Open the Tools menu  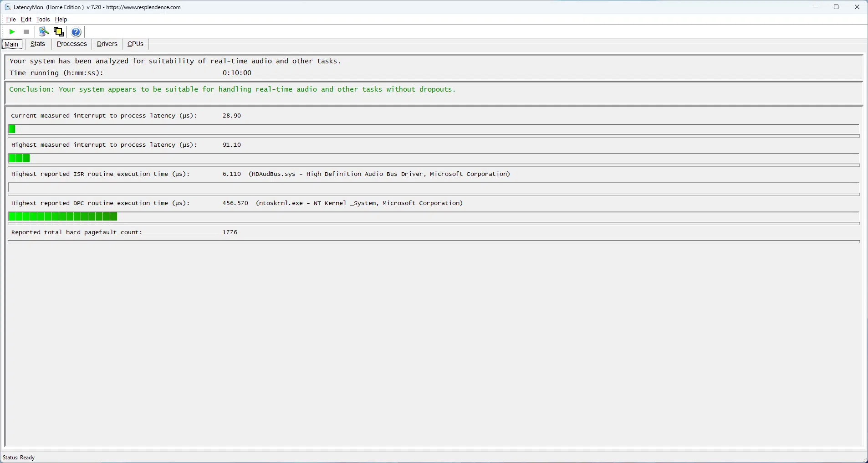[x=43, y=20]
